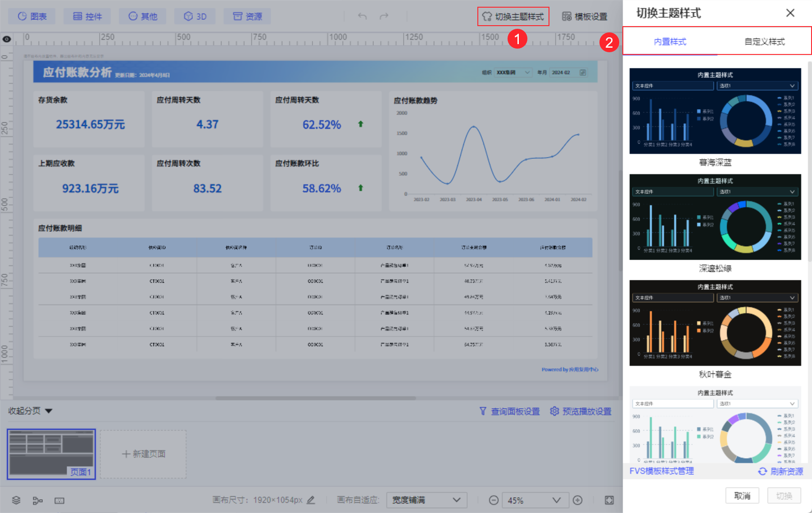
Task: Click the 切换 confirm button
Action: tap(784, 495)
